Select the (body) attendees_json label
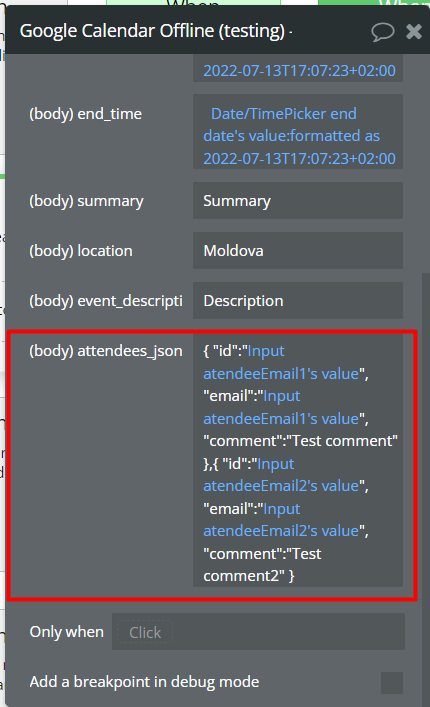 click(106, 351)
